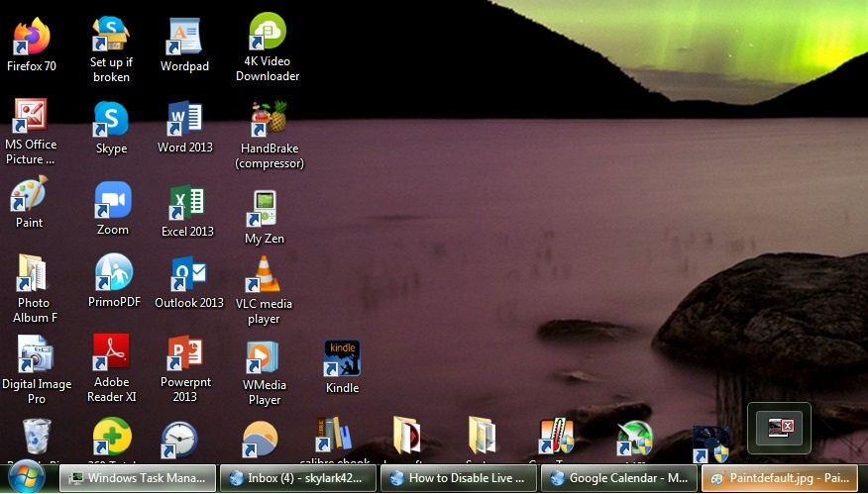Switch to Google Calendar taskbar window

tap(619, 478)
